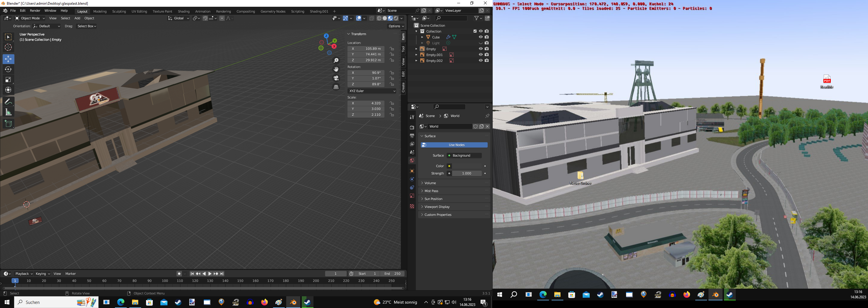Screen dimensions: 868x308
Task: Toggle camera view in viewport
Action: [x=336, y=78]
